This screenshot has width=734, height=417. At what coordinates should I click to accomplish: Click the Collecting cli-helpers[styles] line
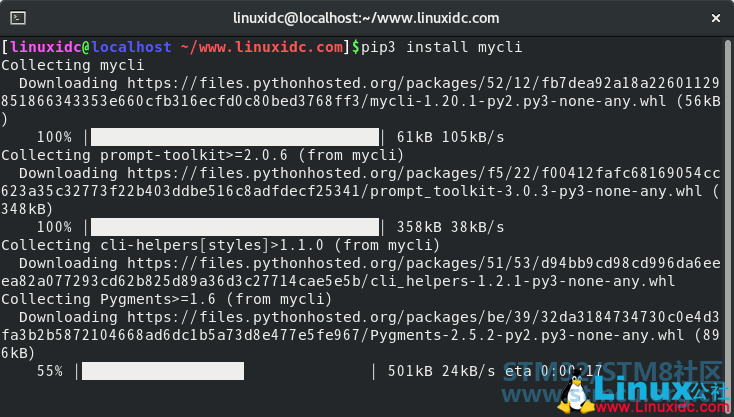pos(220,245)
